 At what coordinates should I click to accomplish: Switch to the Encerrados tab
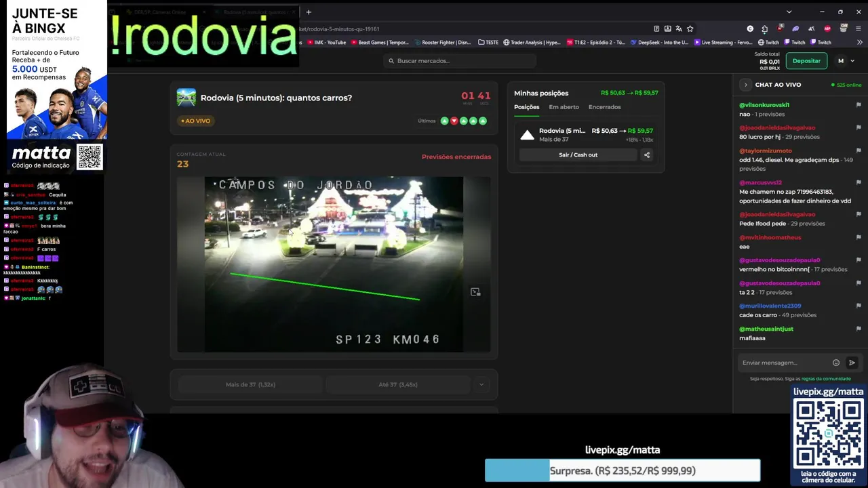coord(605,107)
